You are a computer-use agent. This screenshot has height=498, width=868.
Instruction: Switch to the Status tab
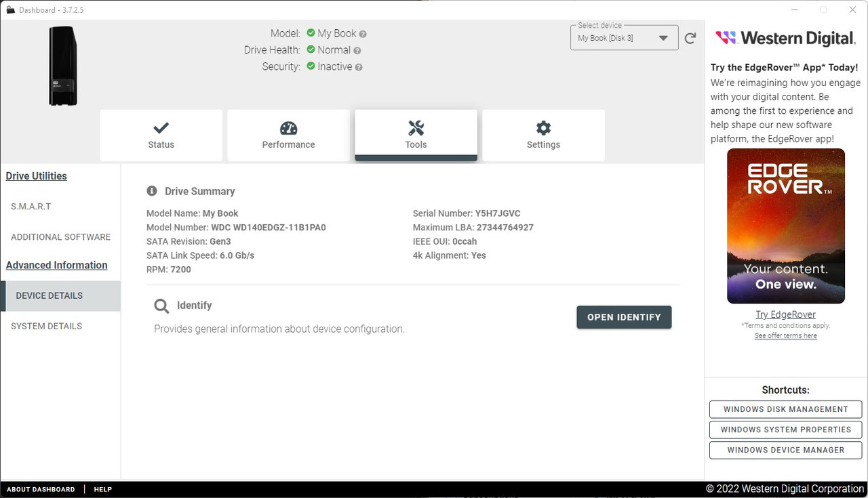coord(161,135)
